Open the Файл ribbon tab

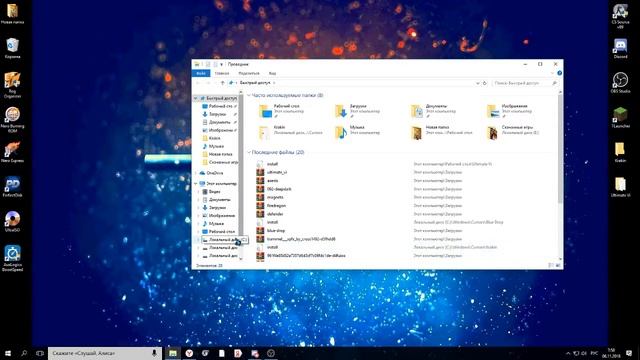point(201,73)
